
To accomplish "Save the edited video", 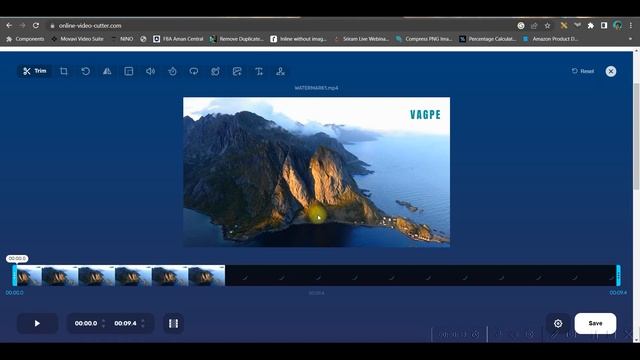I will pyautogui.click(x=595, y=323).
